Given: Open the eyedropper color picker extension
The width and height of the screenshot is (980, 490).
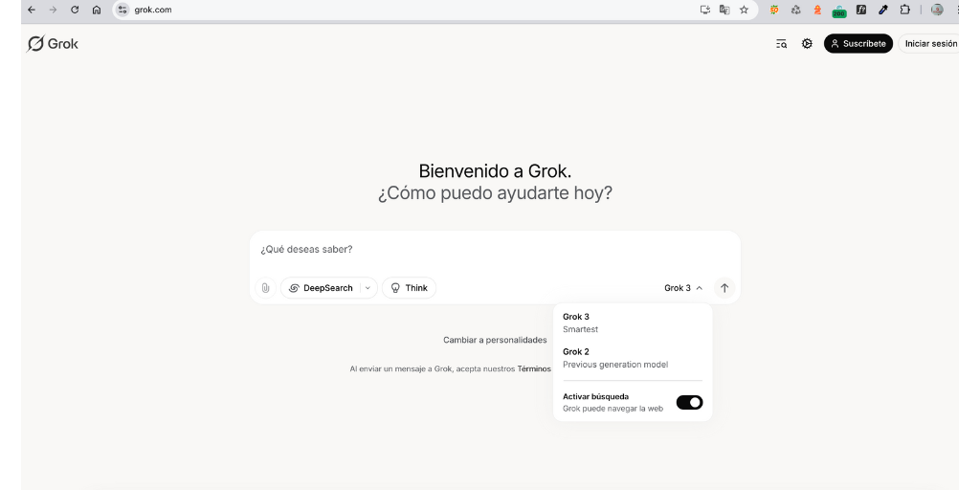Looking at the screenshot, I should [x=883, y=10].
